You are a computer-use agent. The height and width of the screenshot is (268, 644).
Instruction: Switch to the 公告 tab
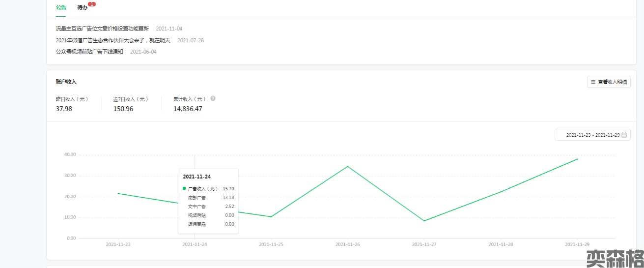(61, 8)
